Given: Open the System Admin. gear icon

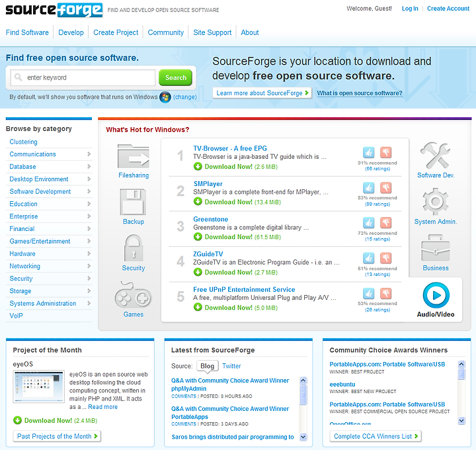Looking at the screenshot, I should click(x=435, y=201).
